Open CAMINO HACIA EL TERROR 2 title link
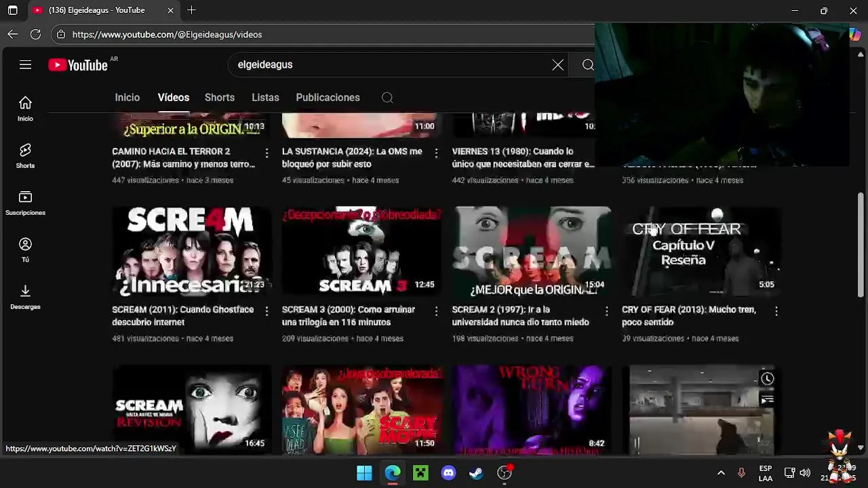Image resolution: width=868 pixels, height=488 pixels. click(184, 158)
